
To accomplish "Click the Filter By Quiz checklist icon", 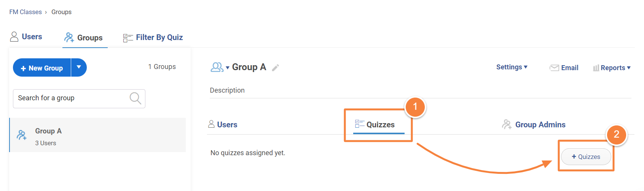I will coord(128,38).
